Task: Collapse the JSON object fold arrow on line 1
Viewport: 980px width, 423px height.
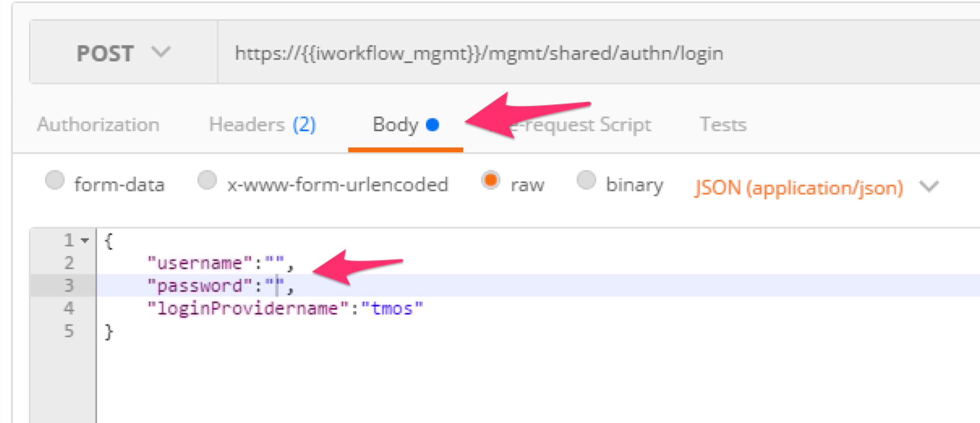Action: coord(85,241)
